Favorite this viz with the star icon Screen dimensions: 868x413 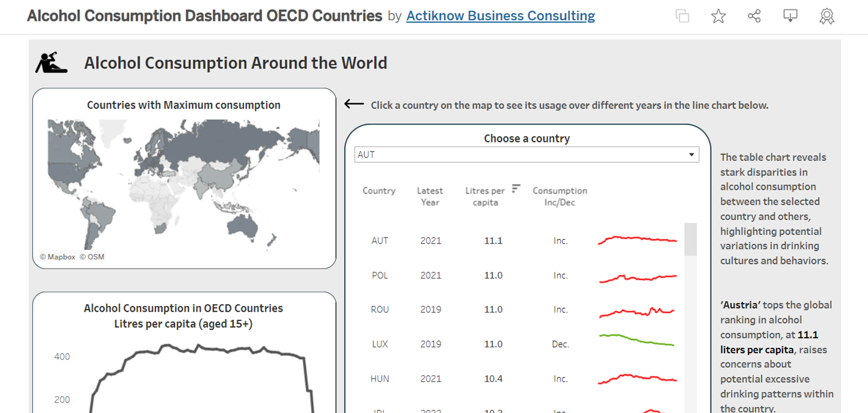coord(718,16)
